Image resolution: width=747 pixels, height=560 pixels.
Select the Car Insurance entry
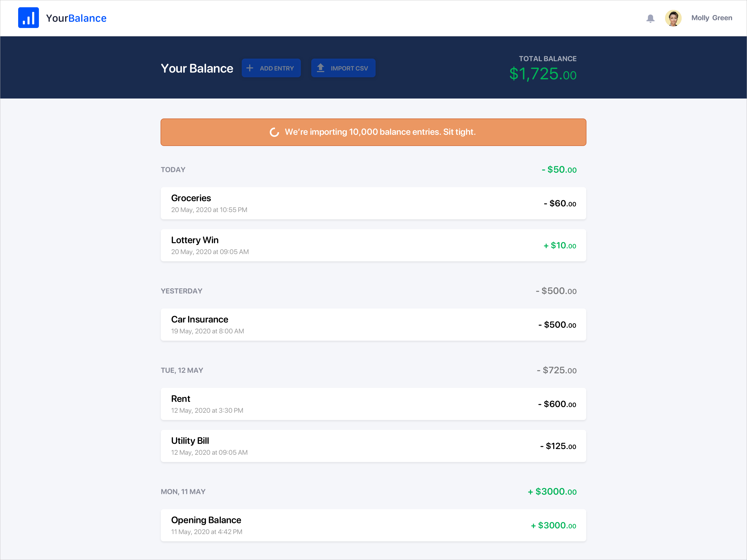tap(373, 325)
